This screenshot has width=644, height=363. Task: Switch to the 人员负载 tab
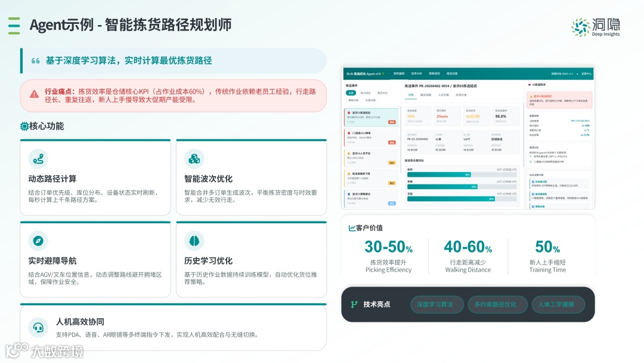tap(443, 95)
